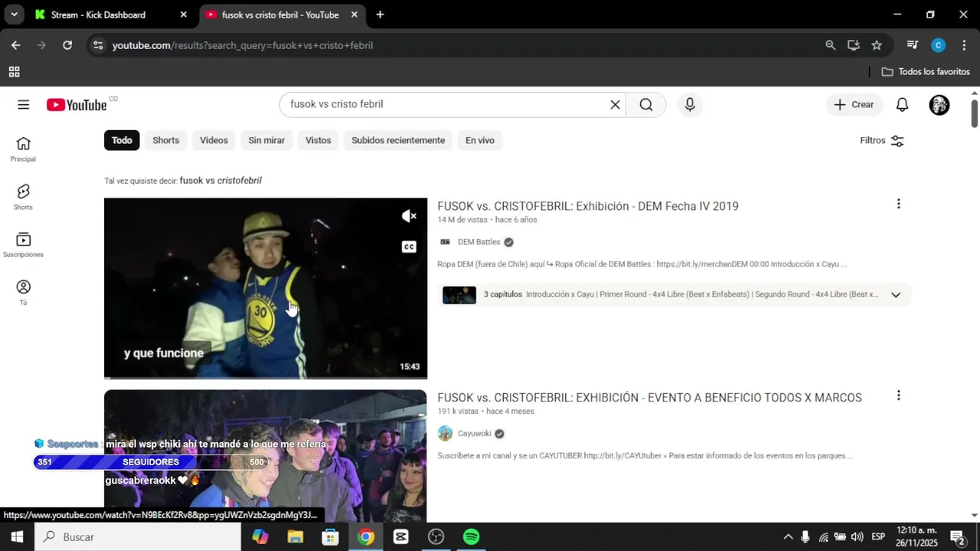
Task: Go back with browser back arrow
Action: coord(15,45)
